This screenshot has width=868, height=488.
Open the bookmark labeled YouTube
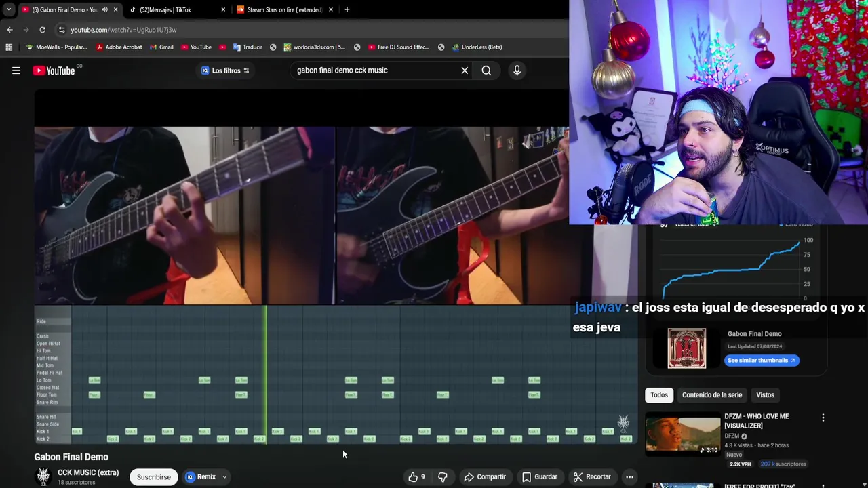point(196,47)
